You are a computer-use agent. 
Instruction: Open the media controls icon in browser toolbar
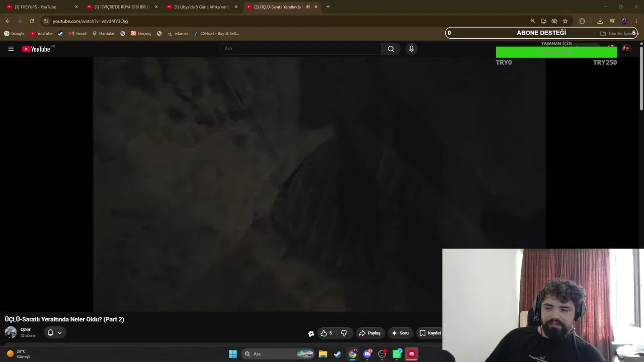(612, 21)
